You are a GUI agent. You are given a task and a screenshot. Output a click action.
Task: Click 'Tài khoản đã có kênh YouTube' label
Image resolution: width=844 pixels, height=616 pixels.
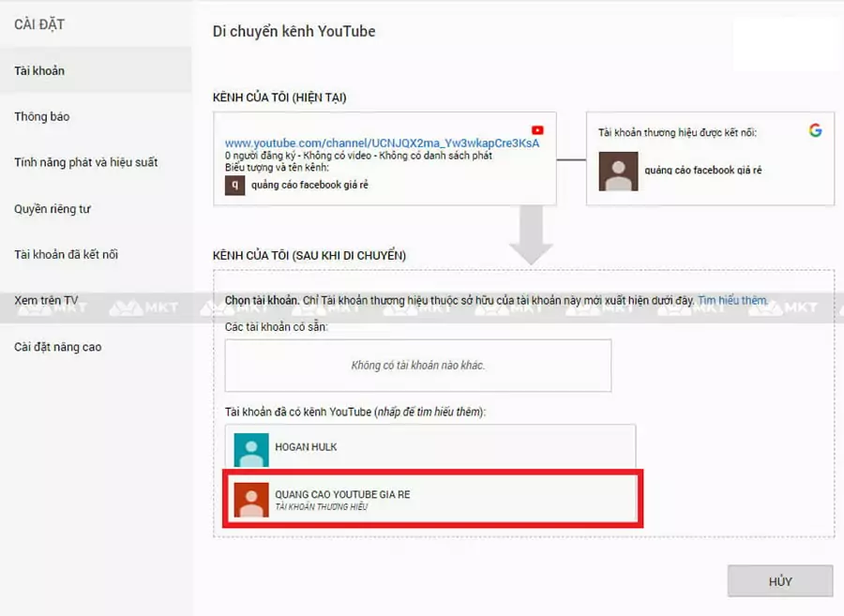pyautogui.click(x=355, y=413)
